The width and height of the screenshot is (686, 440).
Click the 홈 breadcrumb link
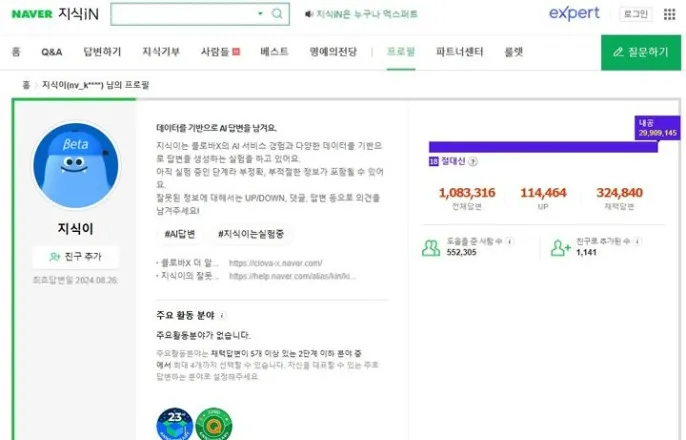tap(26, 85)
